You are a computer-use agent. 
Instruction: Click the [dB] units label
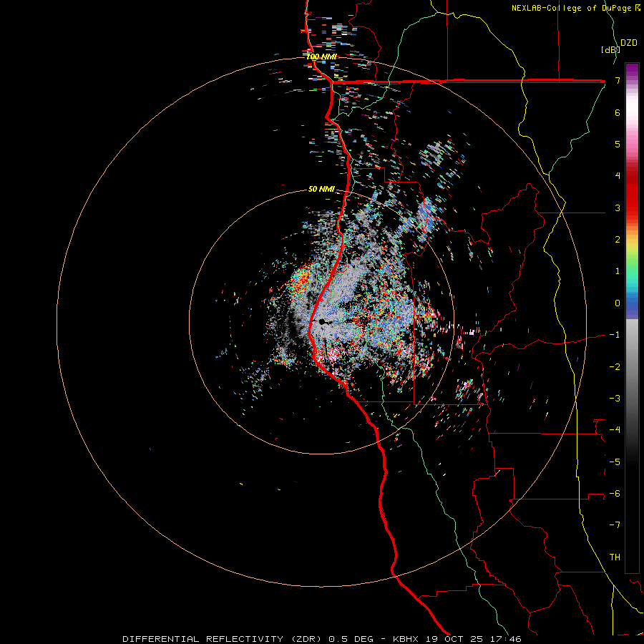pos(610,49)
